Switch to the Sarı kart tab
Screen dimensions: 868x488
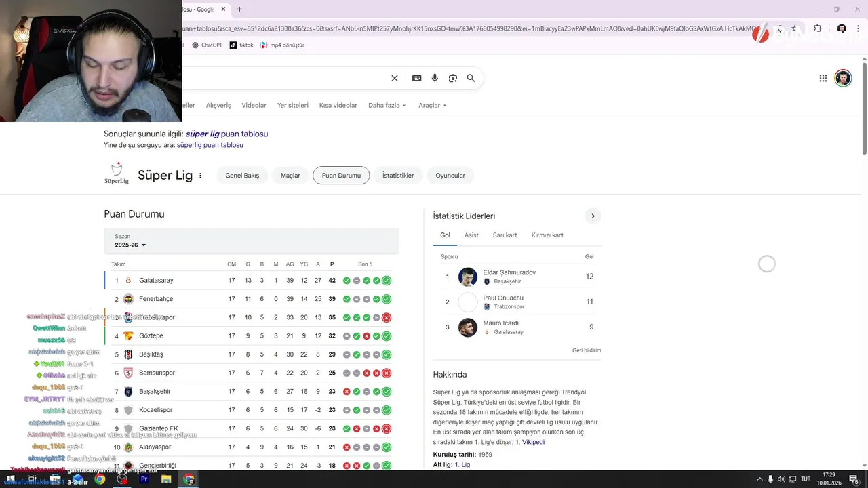pos(505,235)
